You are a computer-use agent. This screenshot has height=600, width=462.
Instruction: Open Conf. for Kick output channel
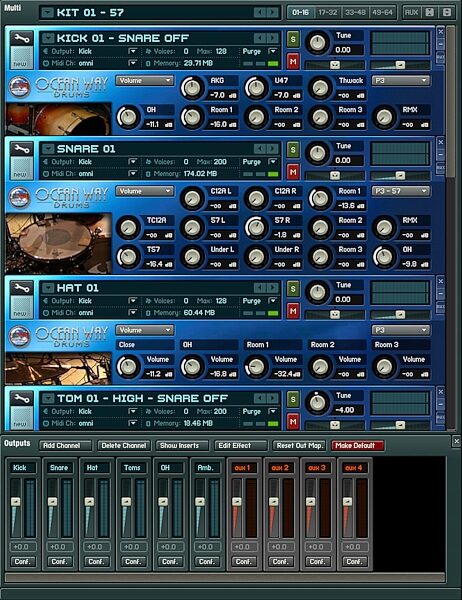pyautogui.click(x=23, y=562)
